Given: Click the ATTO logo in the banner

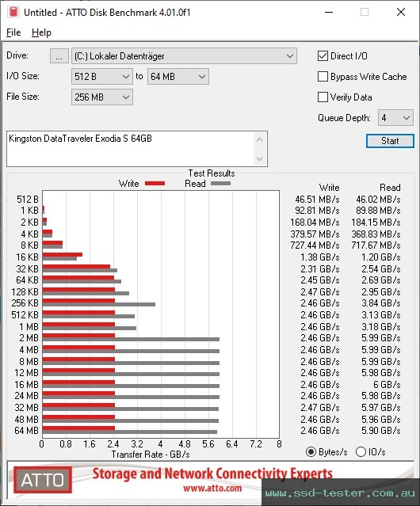Looking at the screenshot, I should (x=43, y=480).
